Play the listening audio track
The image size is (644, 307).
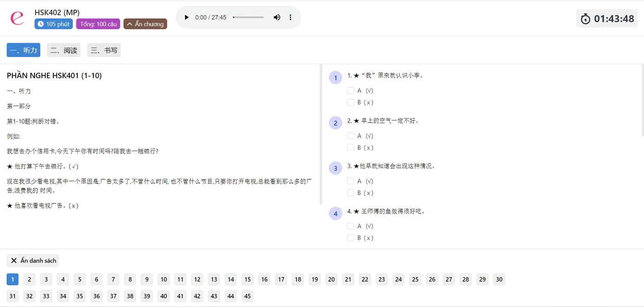pos(186,17)
